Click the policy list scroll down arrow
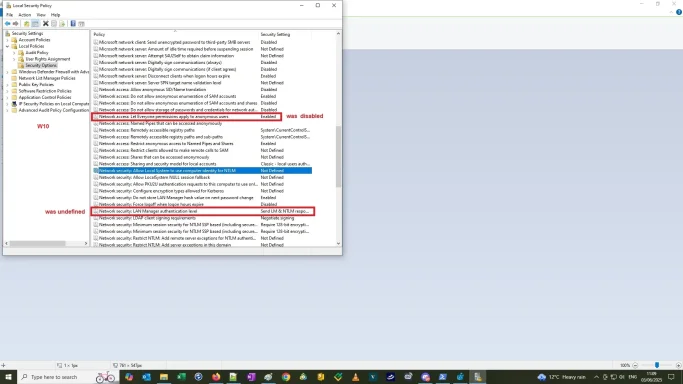 (x=338, y=244)
